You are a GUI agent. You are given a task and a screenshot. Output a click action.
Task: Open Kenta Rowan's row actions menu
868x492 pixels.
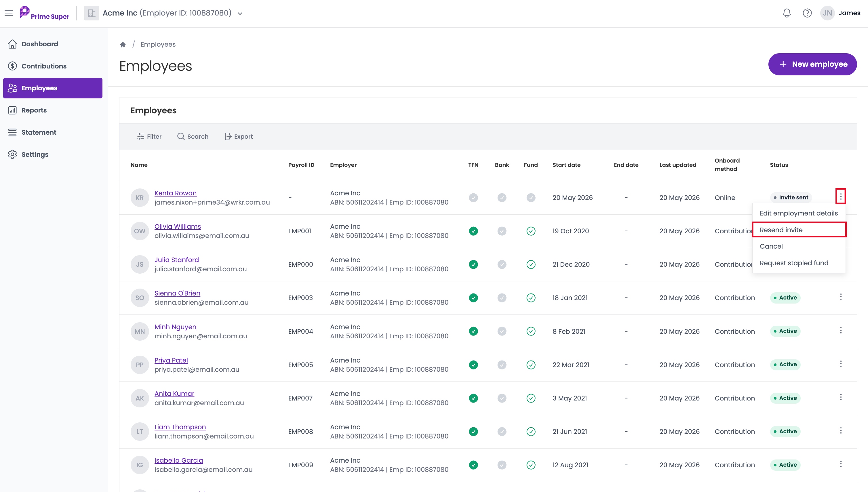click(x=841, y=196)
